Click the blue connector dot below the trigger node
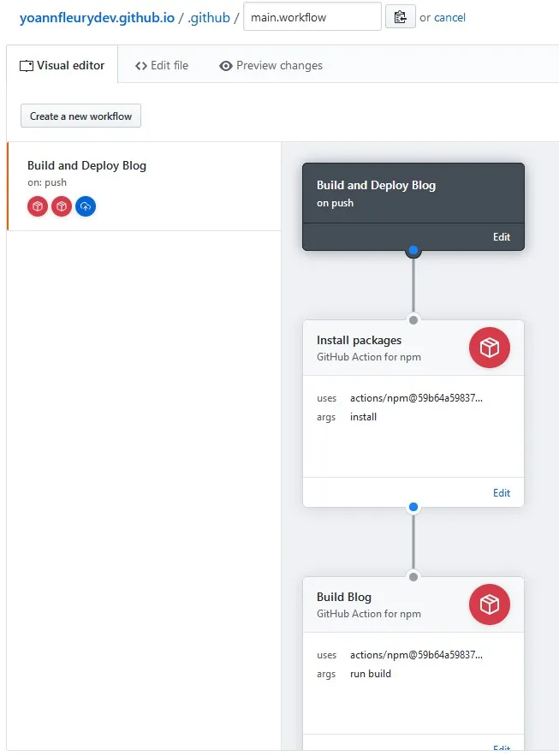 click(x=413, y=250)
